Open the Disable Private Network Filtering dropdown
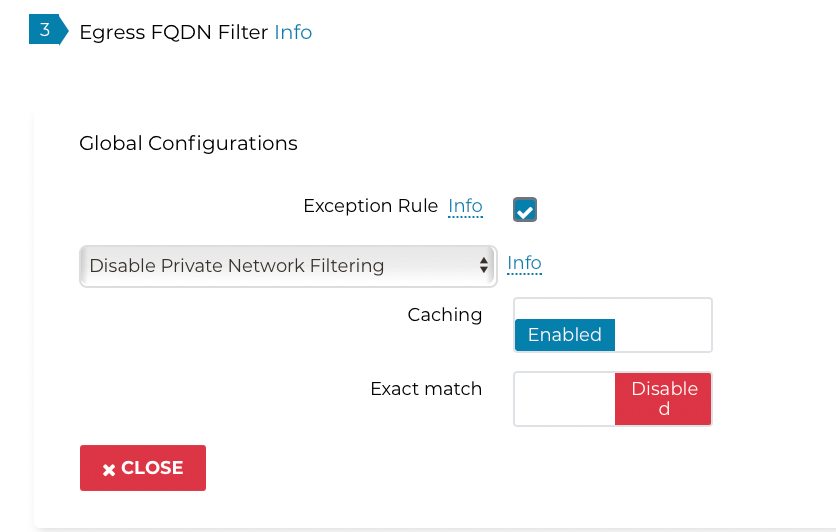 (x=287, y=266)
